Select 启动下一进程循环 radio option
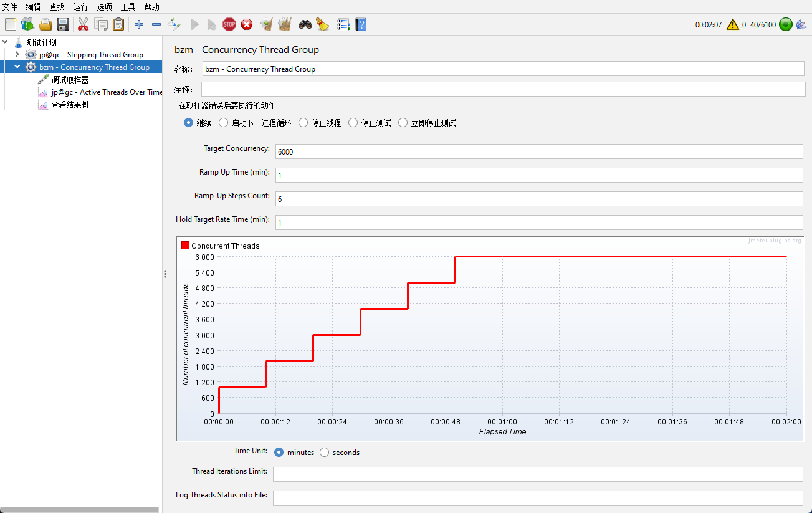The width and height of the screenshot is (812, 513). click(x=223, y=123)
